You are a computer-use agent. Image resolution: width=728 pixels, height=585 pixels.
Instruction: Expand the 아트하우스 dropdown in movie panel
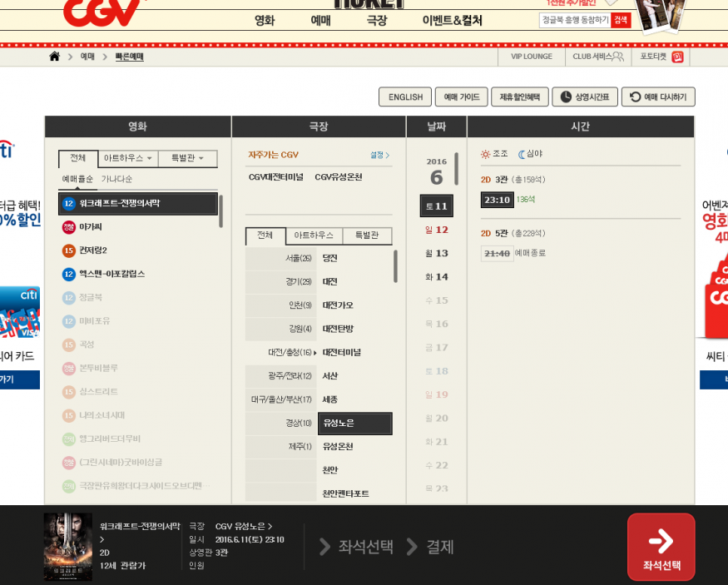pyautogui.click(x=127, y=158)
